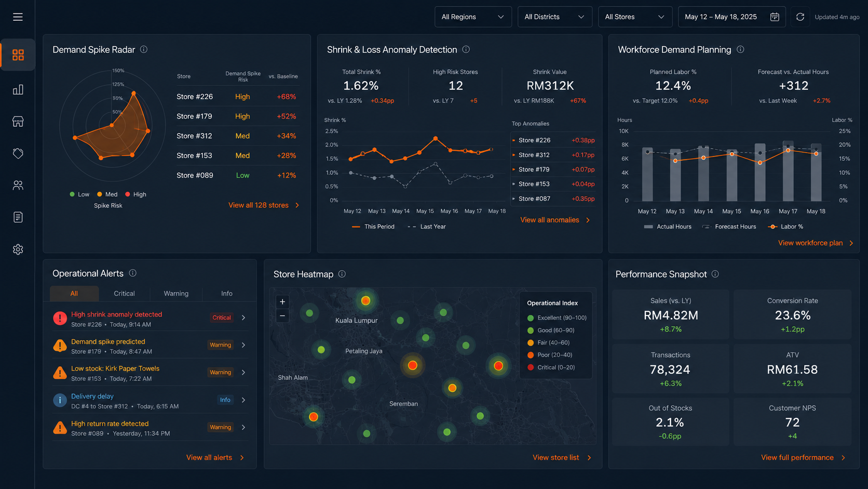Open the stores sidebar icon
868x489 pixels.
coord(18,122)
